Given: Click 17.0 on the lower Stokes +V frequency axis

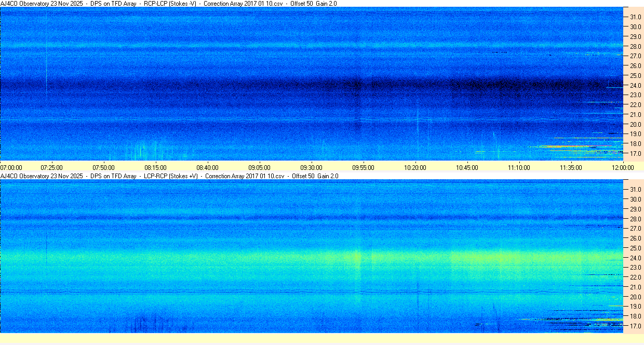Looking at the screenshot, I should [636, 326].
